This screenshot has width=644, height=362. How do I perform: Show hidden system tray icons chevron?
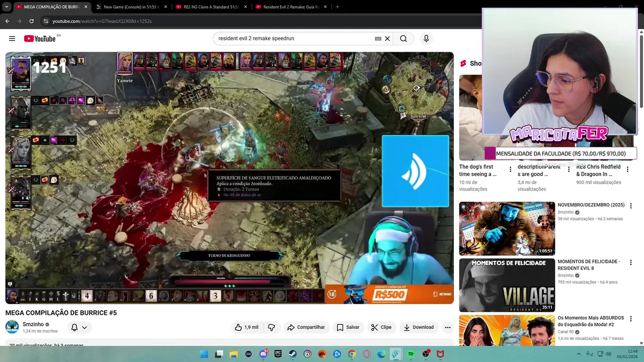[x=579, y=354]
